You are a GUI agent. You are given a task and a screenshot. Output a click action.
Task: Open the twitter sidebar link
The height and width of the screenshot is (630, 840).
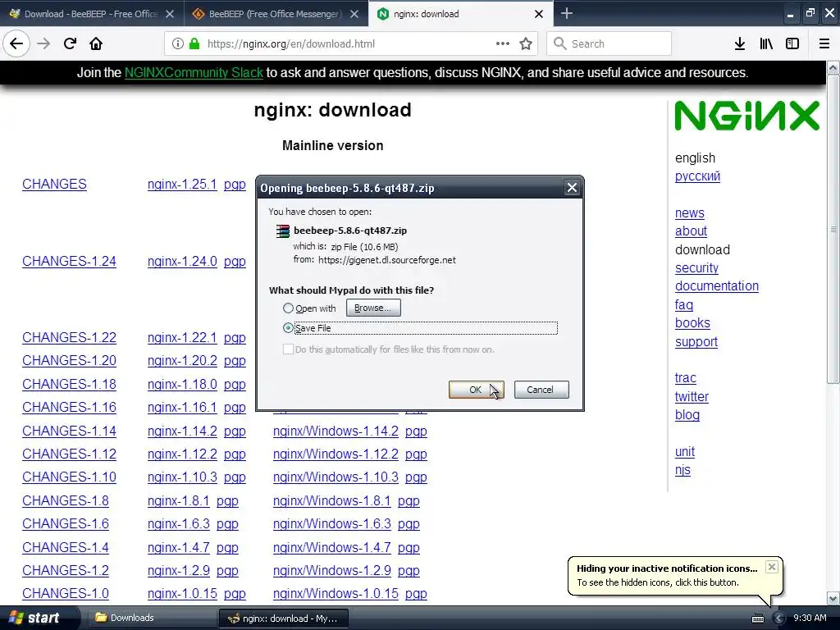click(692, 397)
